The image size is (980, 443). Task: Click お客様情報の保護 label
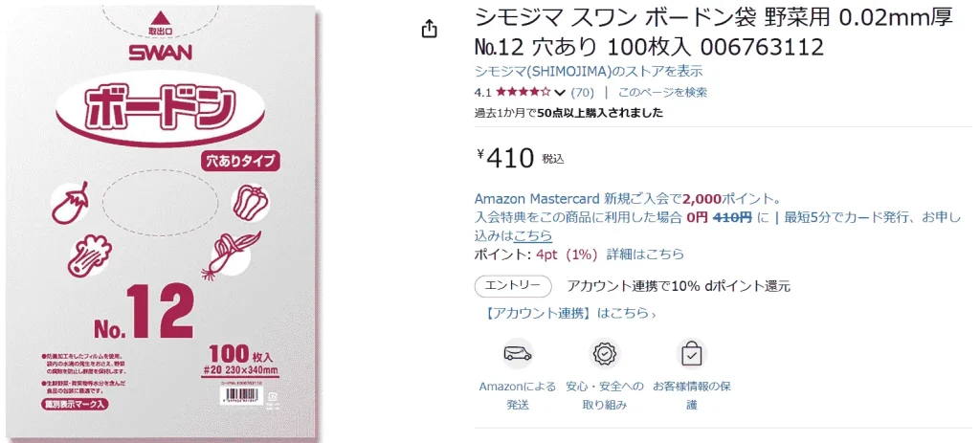coord(691,395)
